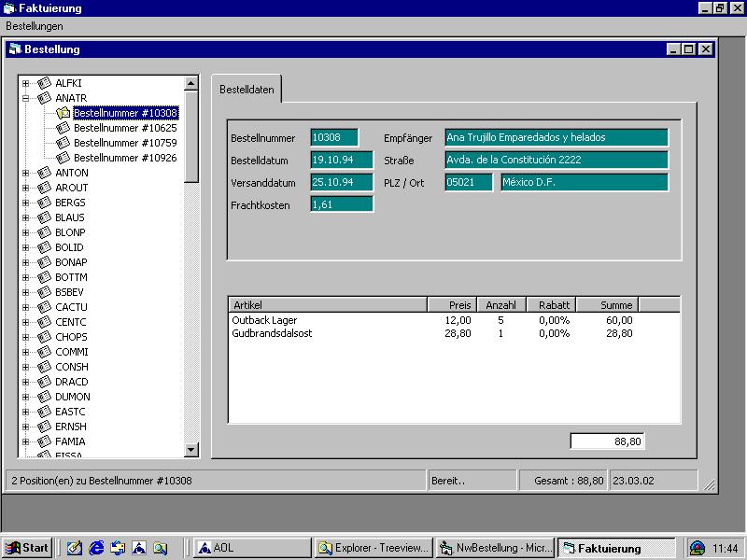Select the Bestelldaten tab

[247, 90]
